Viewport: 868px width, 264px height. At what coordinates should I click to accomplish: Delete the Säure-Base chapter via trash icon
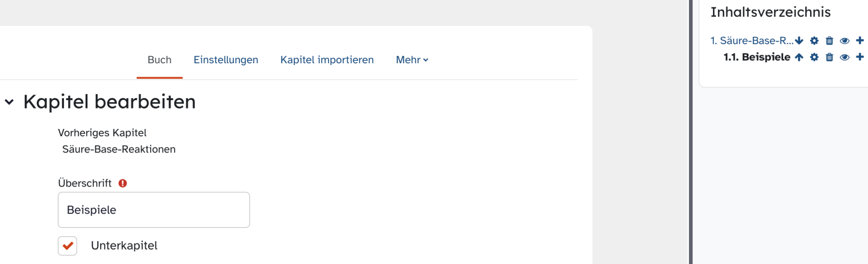coord(829,41)
